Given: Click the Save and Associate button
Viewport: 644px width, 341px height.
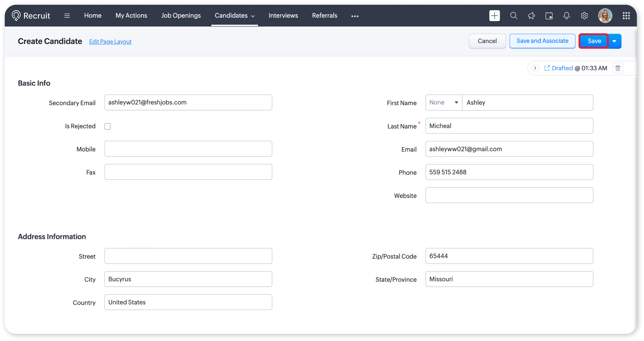Looking at the screenshot, I should tap(542, 41).
